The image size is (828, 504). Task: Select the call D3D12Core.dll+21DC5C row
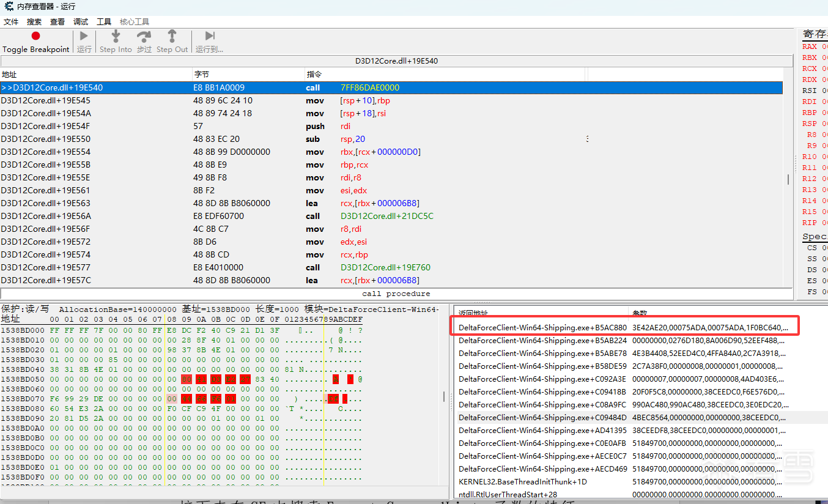point(391,216)
